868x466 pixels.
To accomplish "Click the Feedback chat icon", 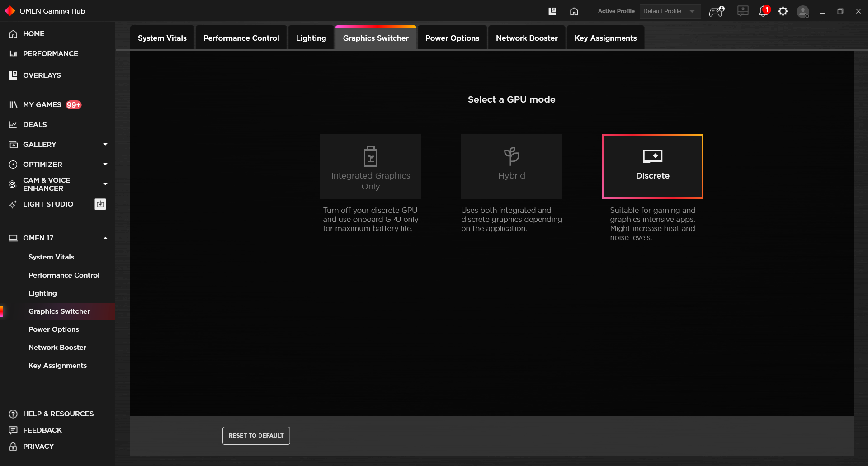I will [13, 430].
